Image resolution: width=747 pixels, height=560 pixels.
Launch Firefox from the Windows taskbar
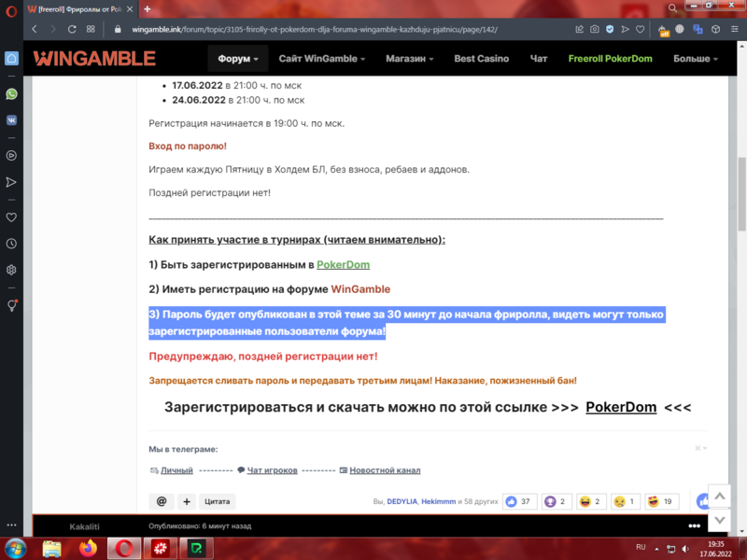click(x=88, y=548)
